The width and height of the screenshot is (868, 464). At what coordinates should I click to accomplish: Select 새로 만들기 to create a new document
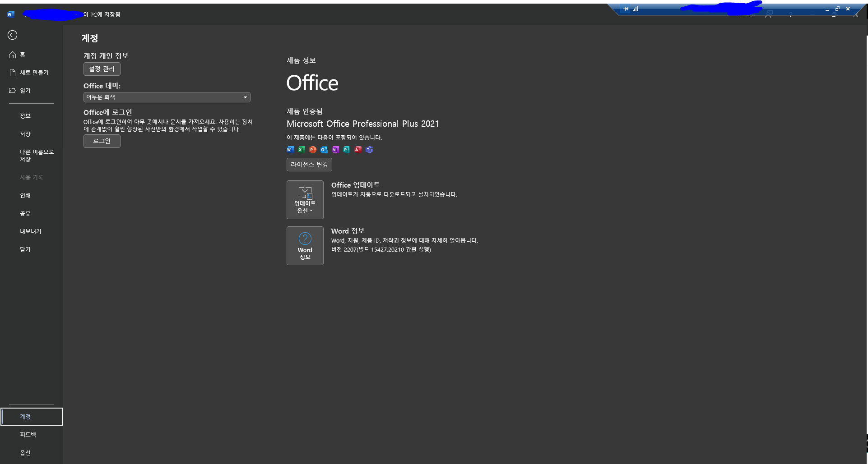[x=32, y=73]
